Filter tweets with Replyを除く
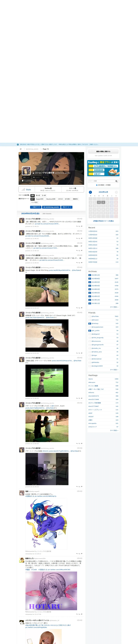Viewport: 138px width, 644px height. [x=40, y=199]
